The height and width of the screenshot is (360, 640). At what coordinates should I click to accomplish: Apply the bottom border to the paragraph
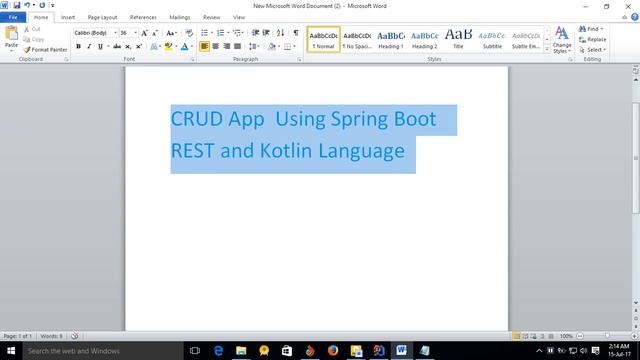coord(288,46)
